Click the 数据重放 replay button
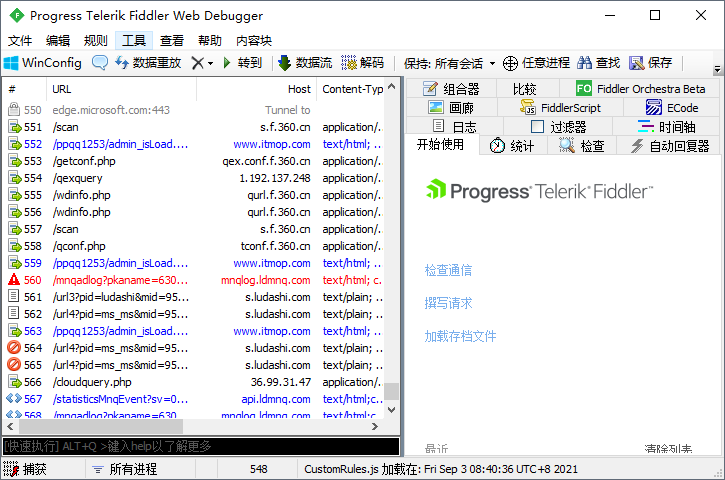The image size is (725, 480). (x=148, y=62)
